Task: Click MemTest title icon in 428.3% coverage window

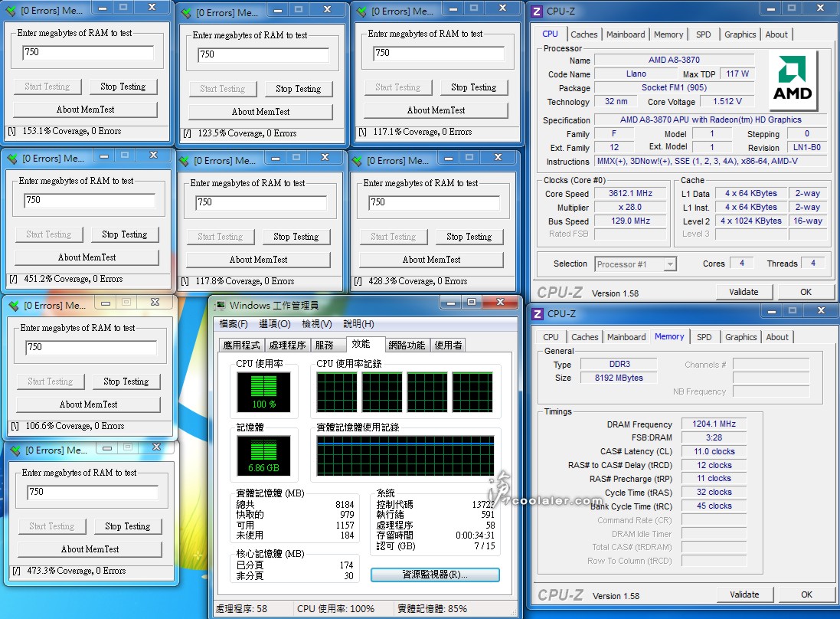Action: (x=357, y=160)
